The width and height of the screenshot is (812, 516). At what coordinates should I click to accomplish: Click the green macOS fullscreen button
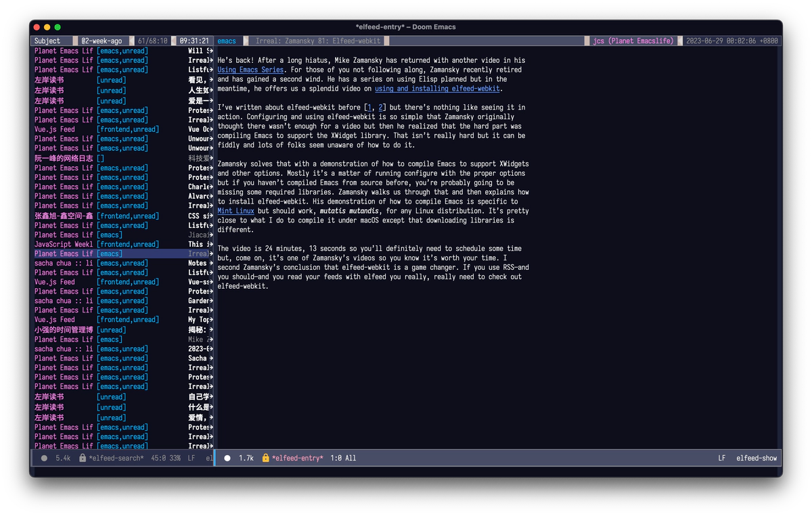[x=58, y=27]
